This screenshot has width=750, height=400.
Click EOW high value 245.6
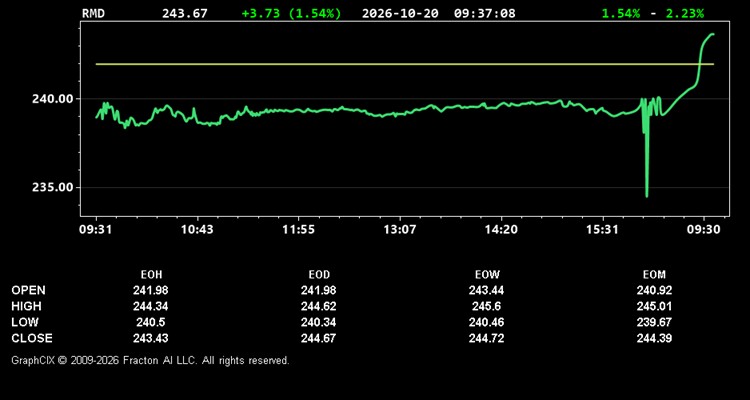[486, 306]
